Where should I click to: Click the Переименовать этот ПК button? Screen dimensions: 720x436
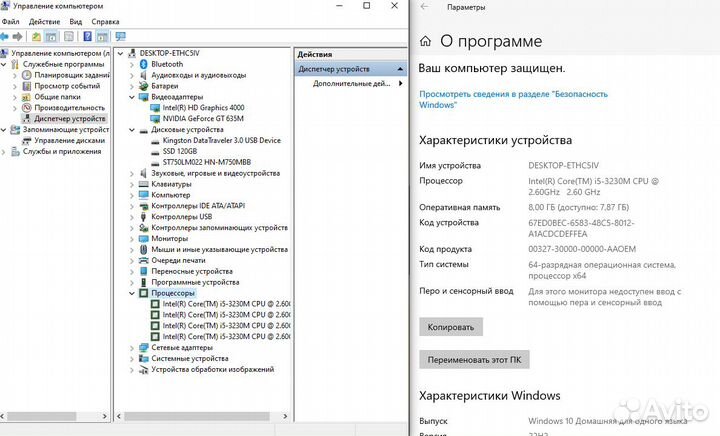point(474,359)
